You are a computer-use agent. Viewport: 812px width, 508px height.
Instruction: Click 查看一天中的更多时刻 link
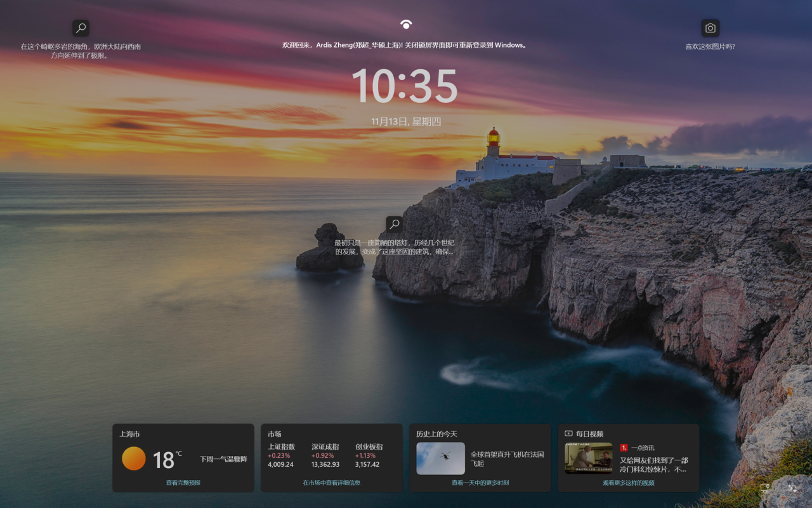click(480, 483)
